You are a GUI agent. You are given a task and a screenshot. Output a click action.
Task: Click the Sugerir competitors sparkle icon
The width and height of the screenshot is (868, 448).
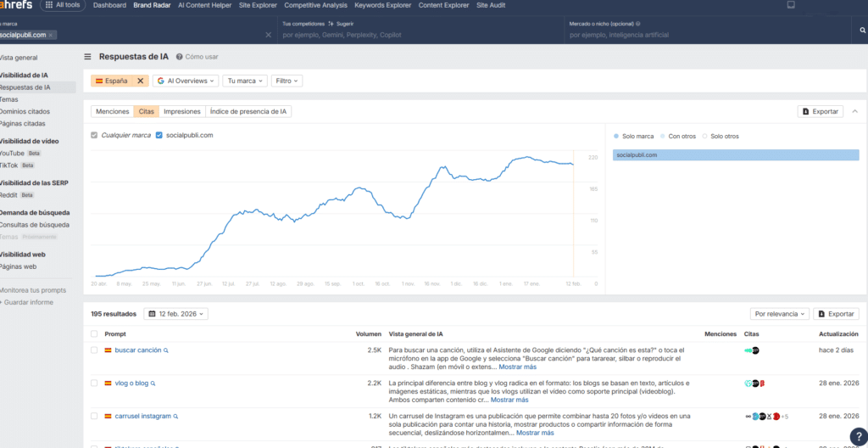pyautogui.click(x=331, y=24)
